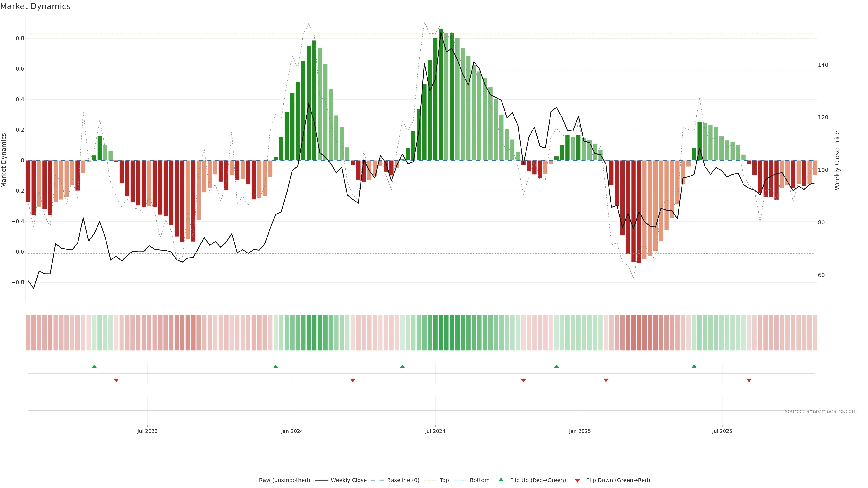Viewport: 868px width, 488px height.
Task: Click the Bottom legend entry
Action: coord(479,480)
